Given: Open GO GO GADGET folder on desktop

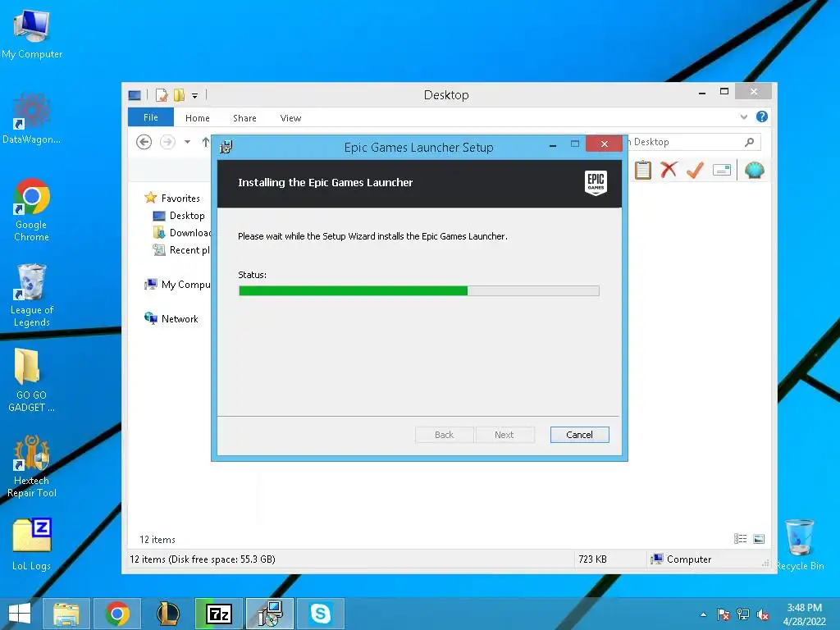Looking at the screenshot, I should tap(31, 381).
